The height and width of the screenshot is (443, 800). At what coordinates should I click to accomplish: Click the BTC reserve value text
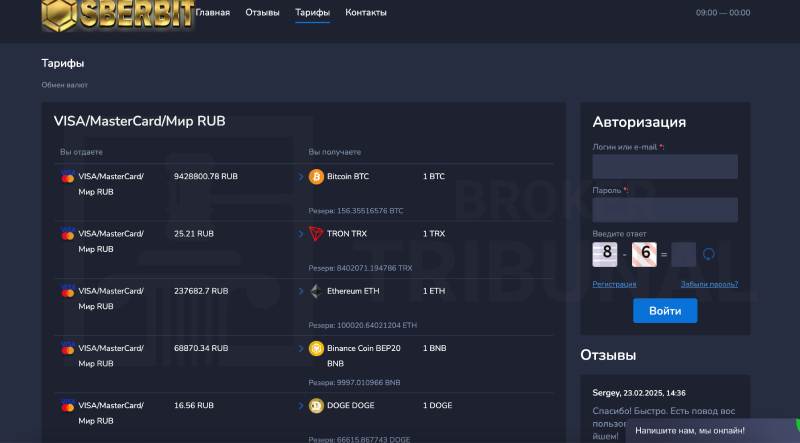coord(356,211)
